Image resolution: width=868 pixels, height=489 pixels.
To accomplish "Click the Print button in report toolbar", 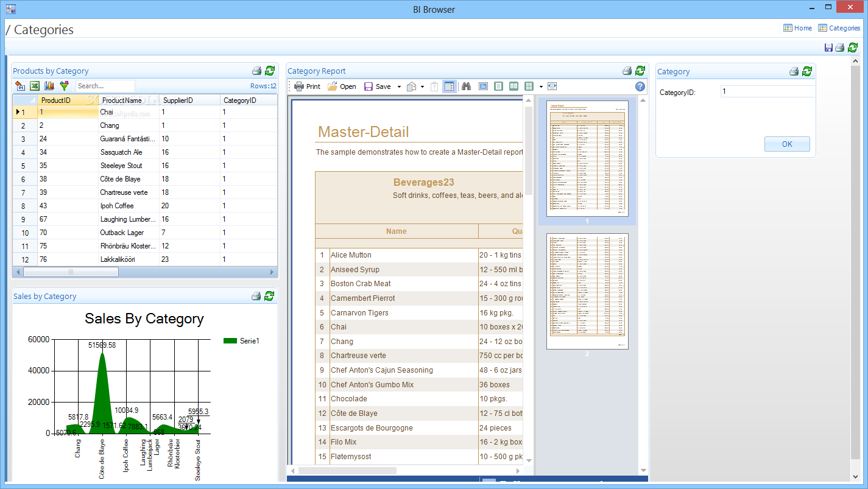I will 307,86.
